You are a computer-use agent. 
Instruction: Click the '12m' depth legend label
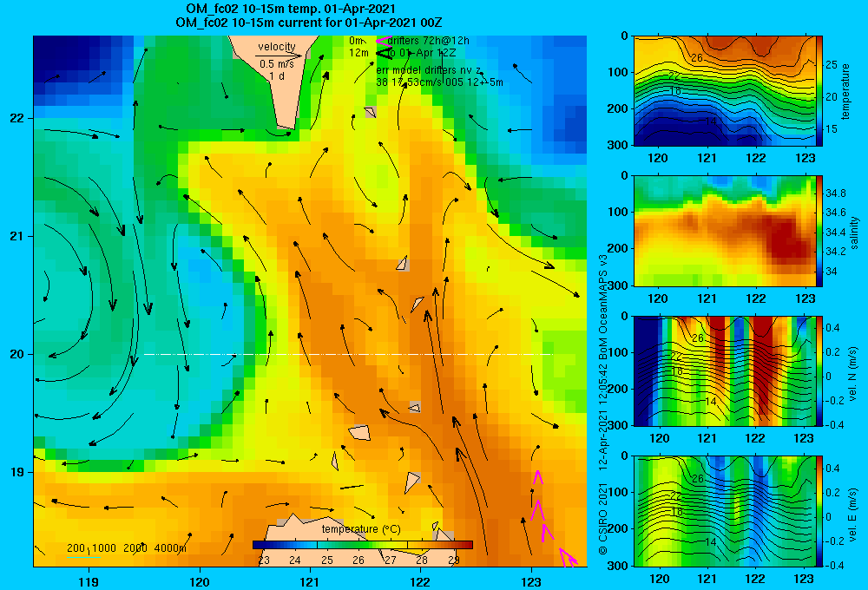click(358, 53)
